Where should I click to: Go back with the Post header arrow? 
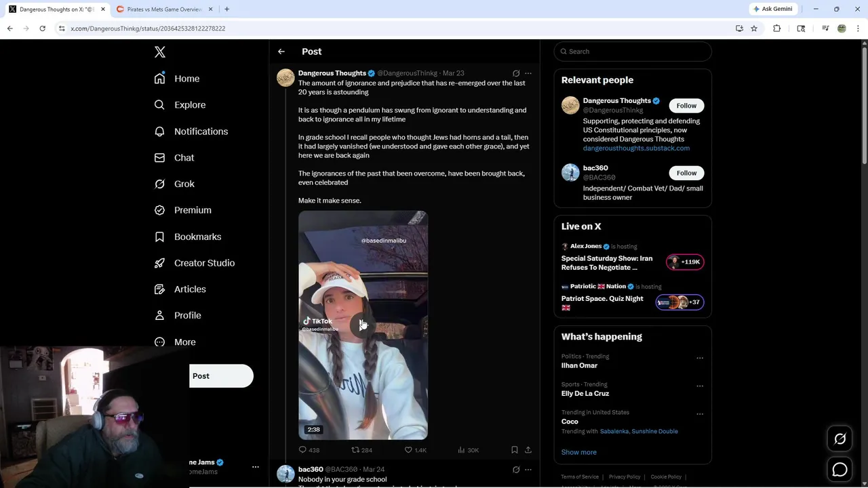281,52
